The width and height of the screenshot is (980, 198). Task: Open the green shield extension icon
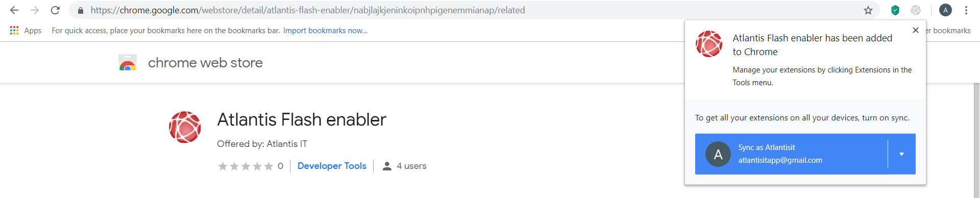pos(895,10)
